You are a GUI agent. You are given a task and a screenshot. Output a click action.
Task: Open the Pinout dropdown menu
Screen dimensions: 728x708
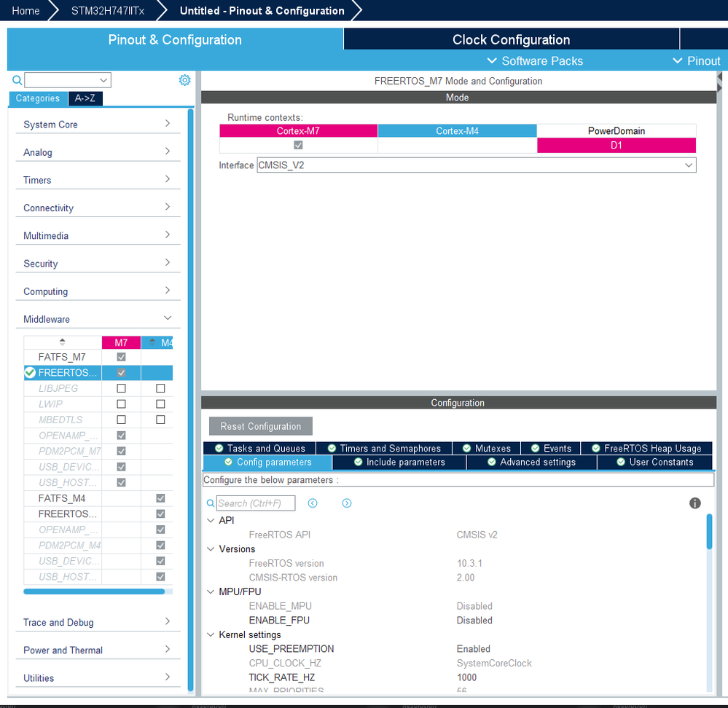[x=697, y=60]
